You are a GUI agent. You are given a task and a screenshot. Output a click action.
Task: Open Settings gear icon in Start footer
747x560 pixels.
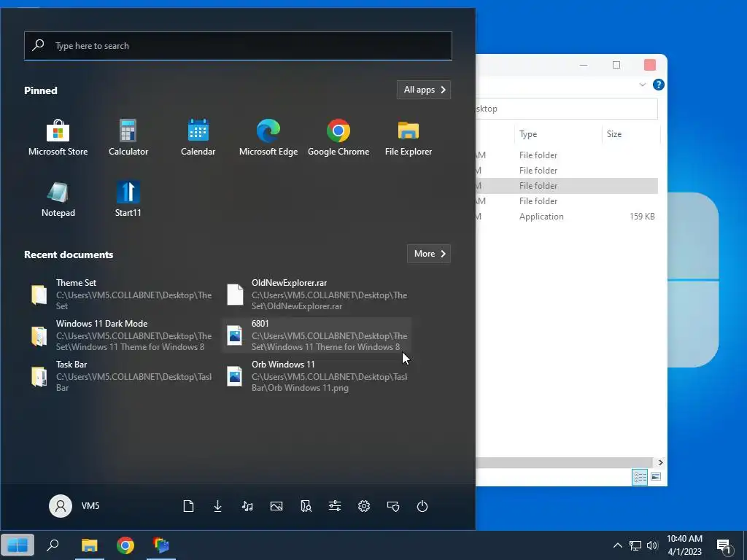[x=364, y=506]
